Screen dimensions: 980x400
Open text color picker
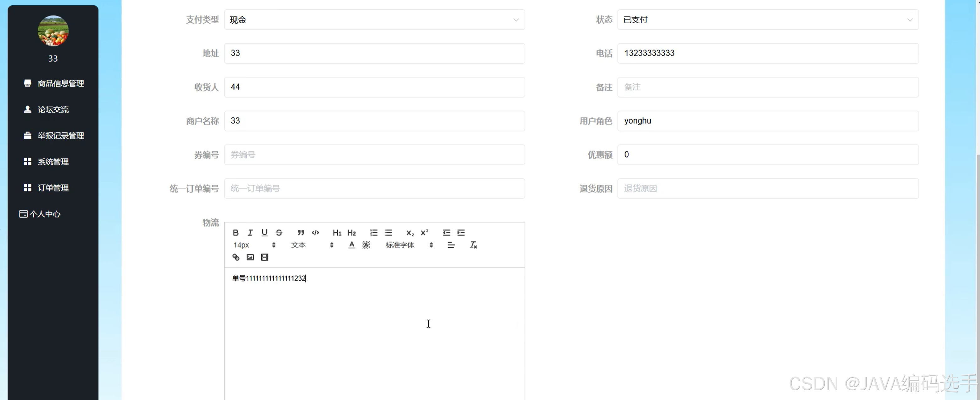(x=351, y=245)
